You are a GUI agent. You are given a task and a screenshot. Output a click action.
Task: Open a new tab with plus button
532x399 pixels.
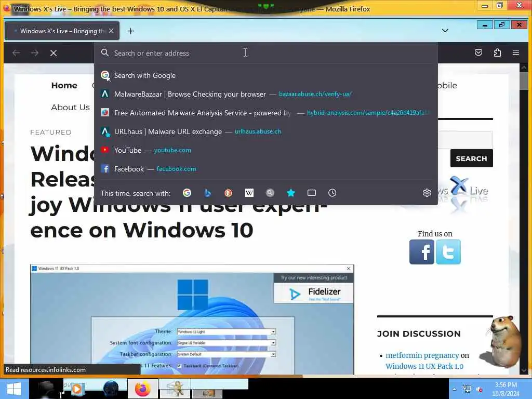[x=130, y=31]
